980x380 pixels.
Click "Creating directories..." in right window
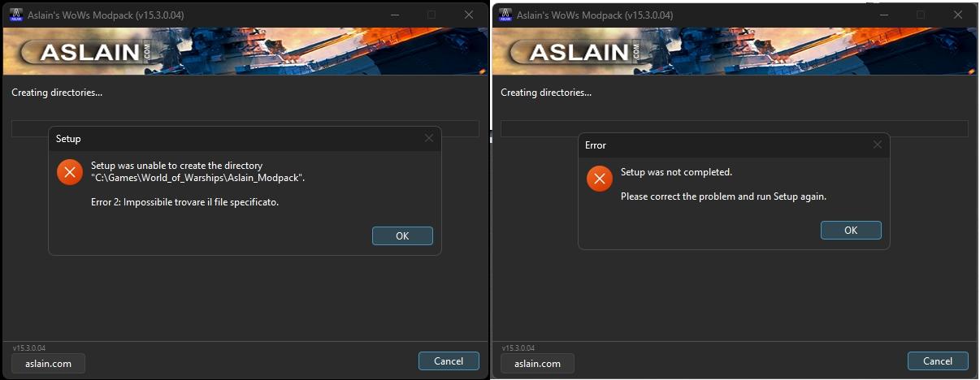[546, 93]
